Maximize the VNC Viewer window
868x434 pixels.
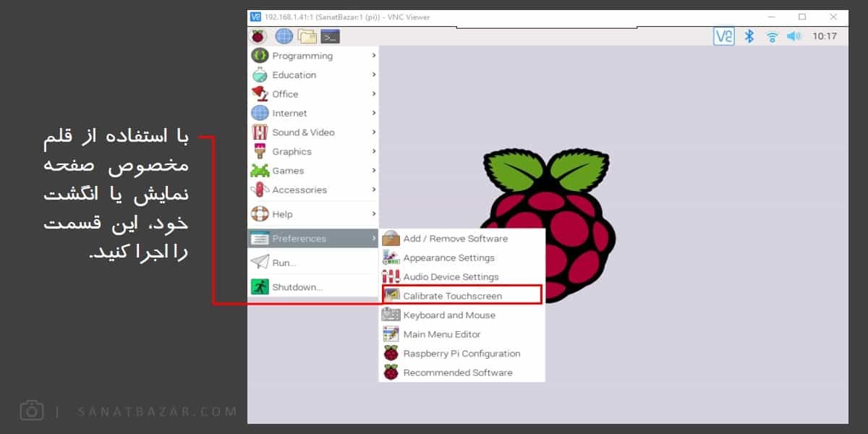tap(802, 17)
